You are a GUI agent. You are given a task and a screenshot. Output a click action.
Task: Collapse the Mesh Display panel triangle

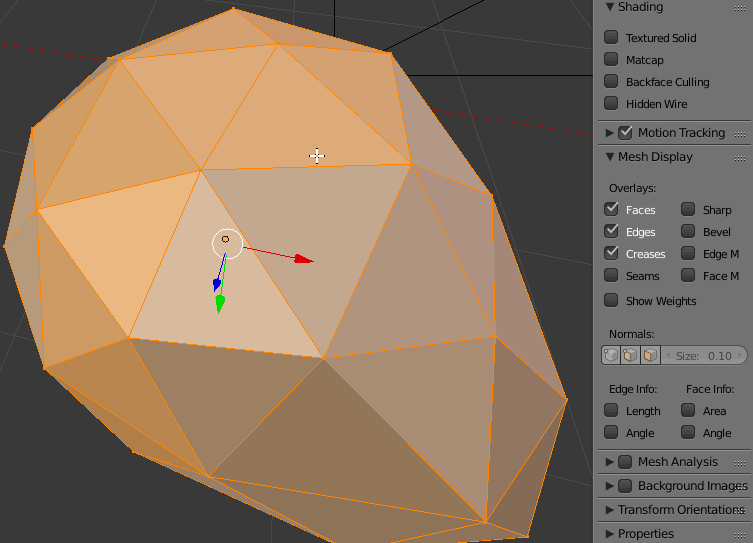(x=610, y=157)
